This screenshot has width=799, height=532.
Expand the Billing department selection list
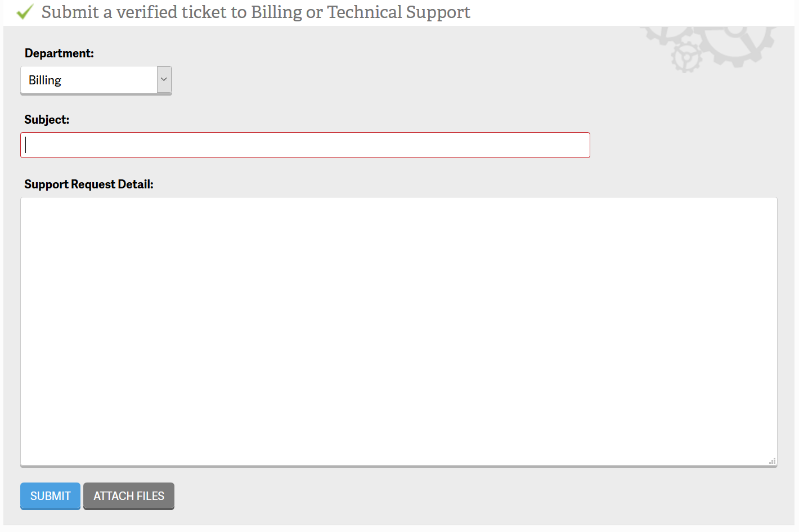pos(96,80)
